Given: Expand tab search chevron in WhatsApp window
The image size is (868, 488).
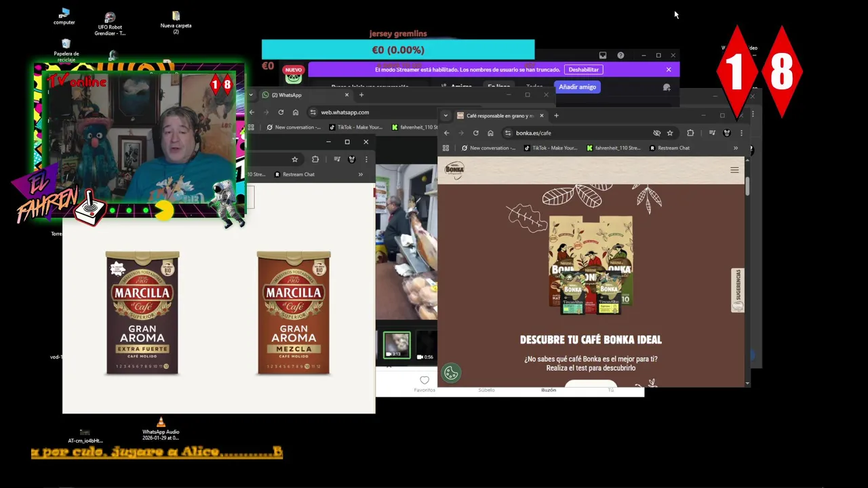Looking at the screenshot, I should tap(251, 95).
